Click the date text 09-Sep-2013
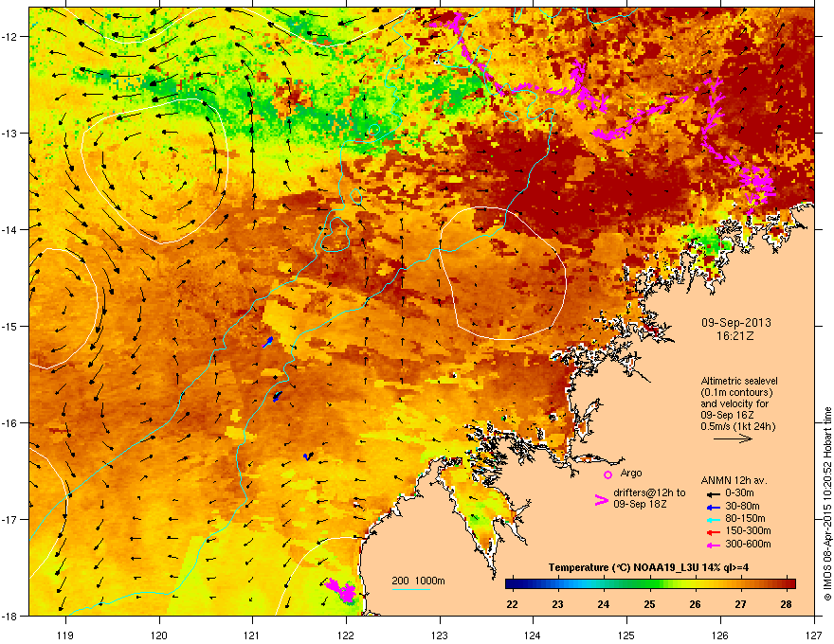834x644 pixels. (735, 323)
